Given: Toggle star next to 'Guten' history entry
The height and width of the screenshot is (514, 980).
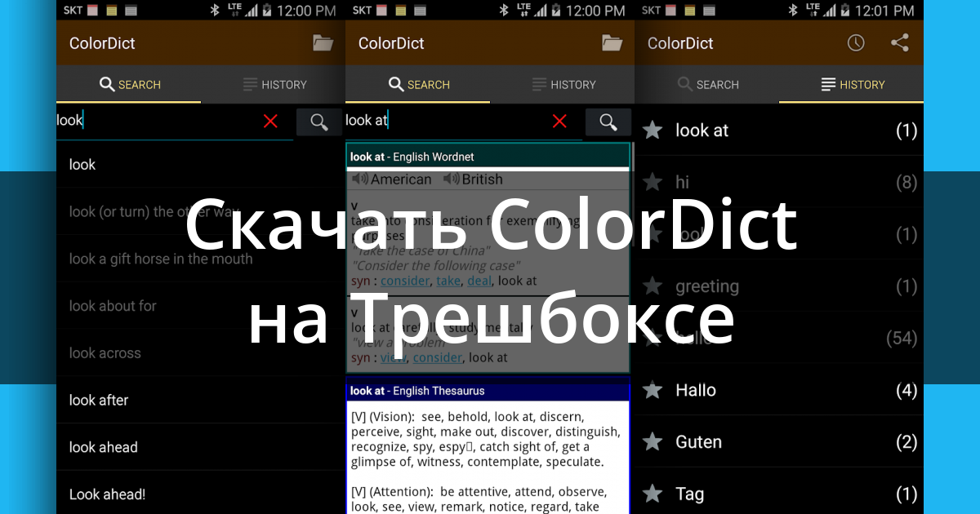Looking at the screenshot, I should click(653, 442).
